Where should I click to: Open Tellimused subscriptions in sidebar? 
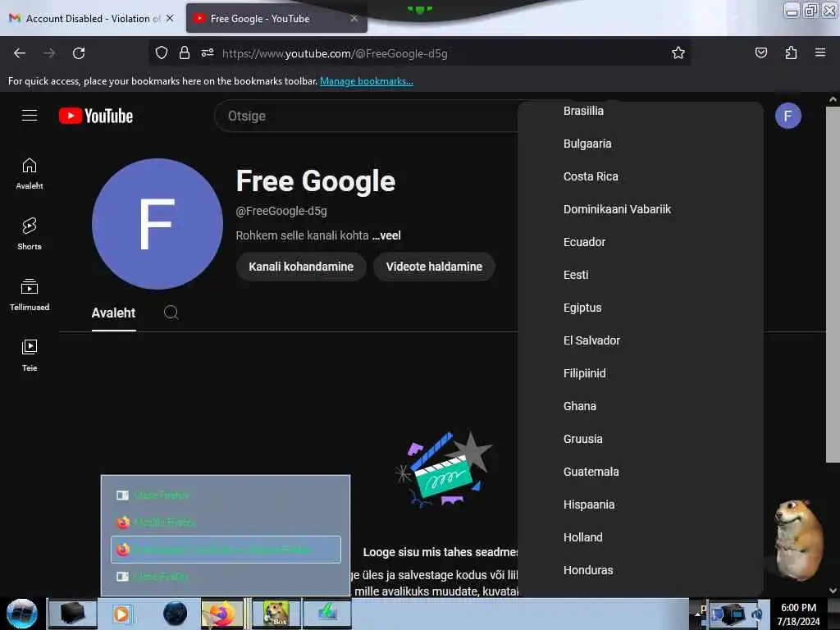(x=30, y=294)
